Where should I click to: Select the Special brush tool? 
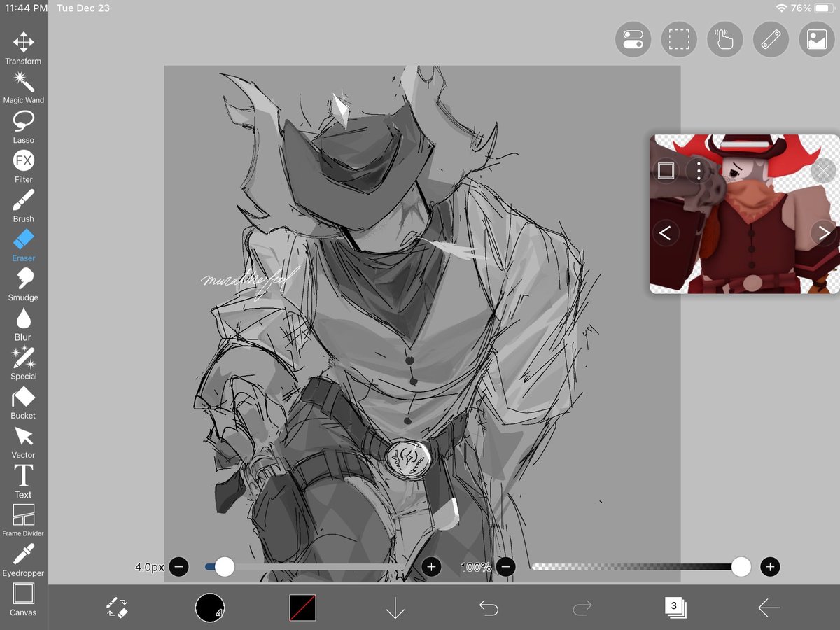(x=23, y=363)
